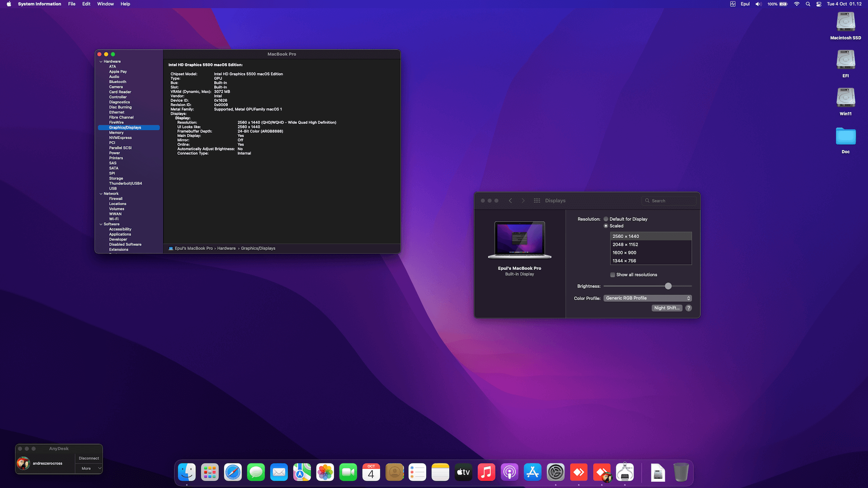Click the Epul's MacBook Pro display thumbnail
This screenshot has width=868, height=488.
pyautogui.click(x=519, y=240)
